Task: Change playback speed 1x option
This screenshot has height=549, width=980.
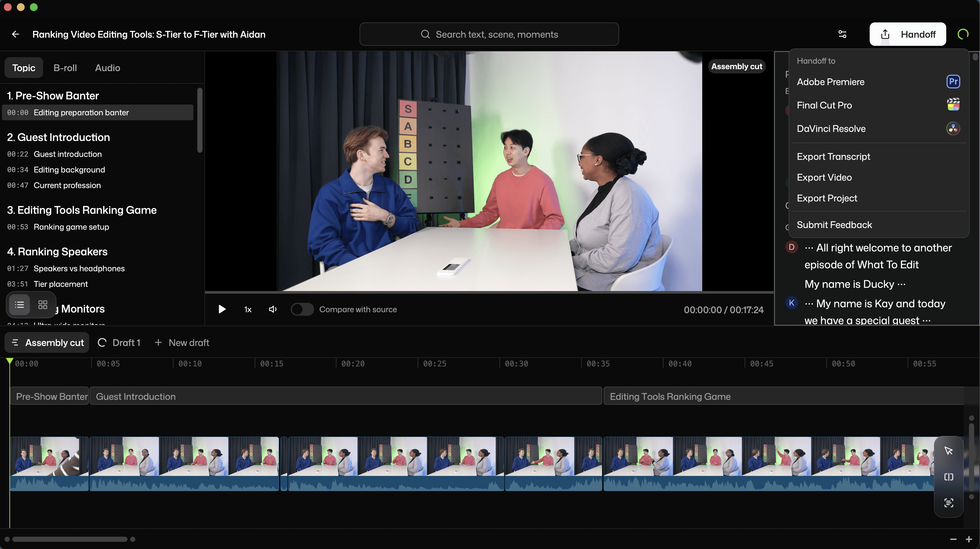Action: point(248,309)
